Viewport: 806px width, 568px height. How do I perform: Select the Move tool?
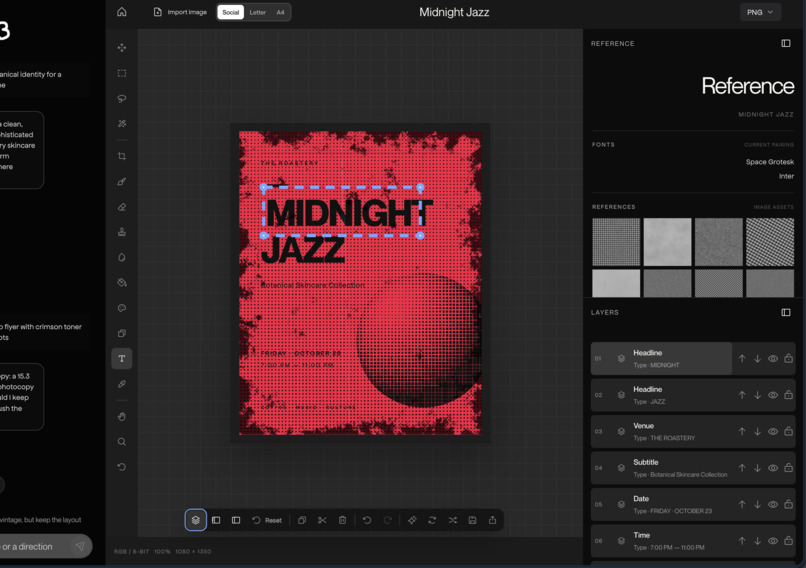122,48
